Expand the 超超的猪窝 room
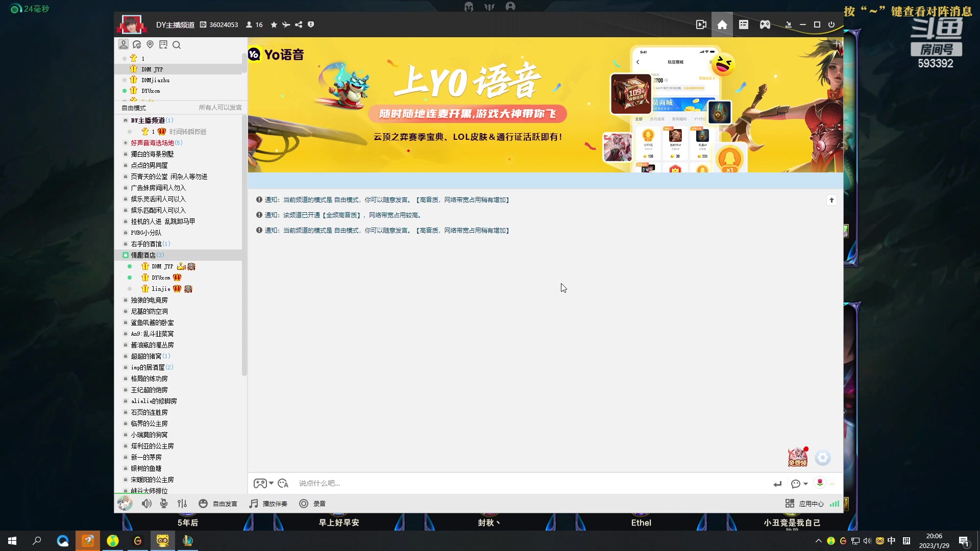Image resolution: width=980 pixels, height=551 pixels. [126, 356]
